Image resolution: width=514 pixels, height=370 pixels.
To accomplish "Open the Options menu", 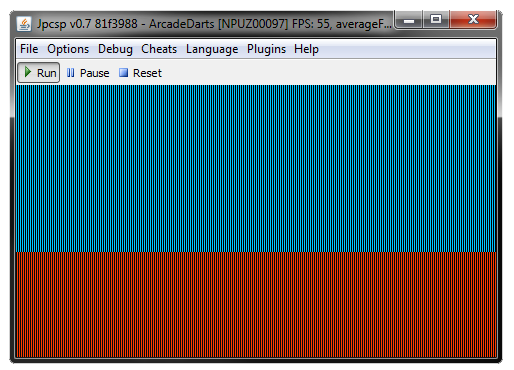I will 68,49.
